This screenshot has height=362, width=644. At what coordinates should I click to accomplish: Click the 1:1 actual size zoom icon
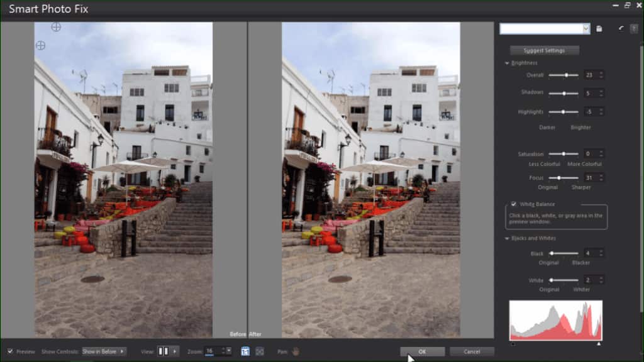pyautogui.click(x=245, y=351)
